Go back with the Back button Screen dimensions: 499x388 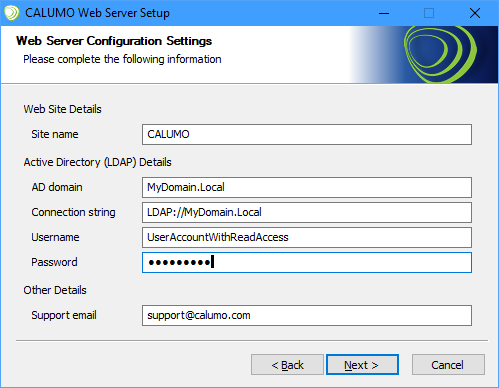[x=287, y=365]
